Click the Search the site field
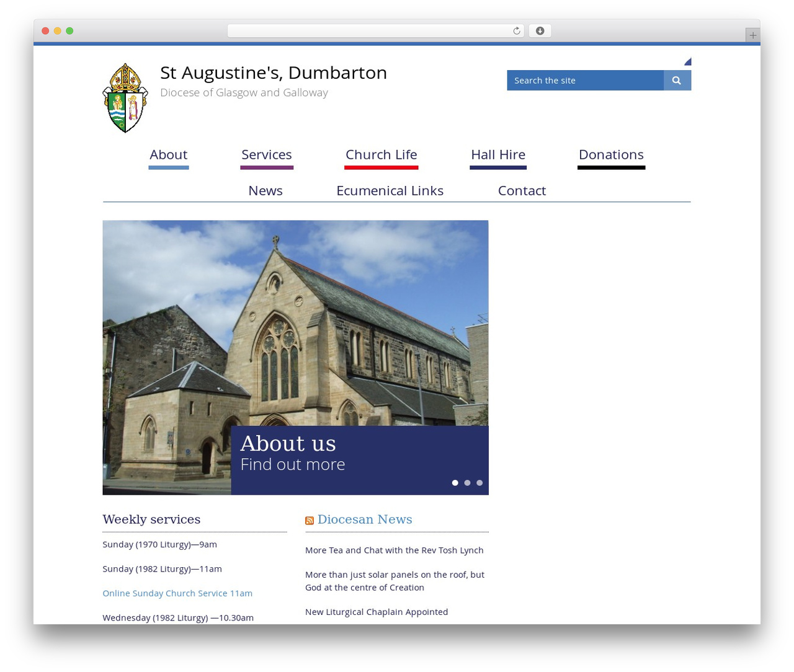 [585, 81]
